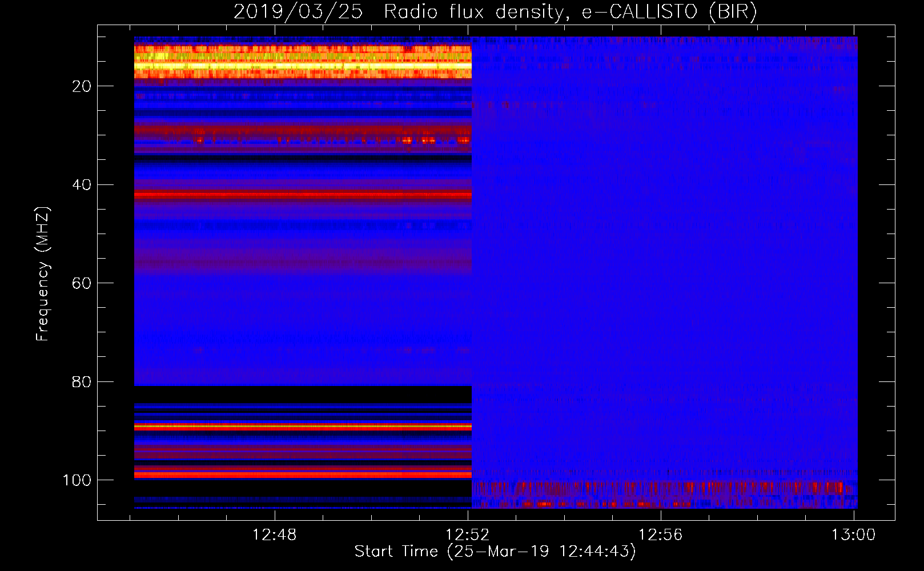Click the 80 frequency tick label
Viewport: 924px width, 571px height.
pyautogui.click(x=82, y=382)
